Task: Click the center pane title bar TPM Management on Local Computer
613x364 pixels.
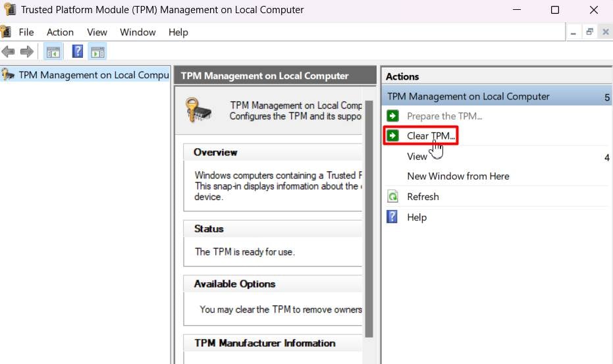Action: [x=275, y=76]
